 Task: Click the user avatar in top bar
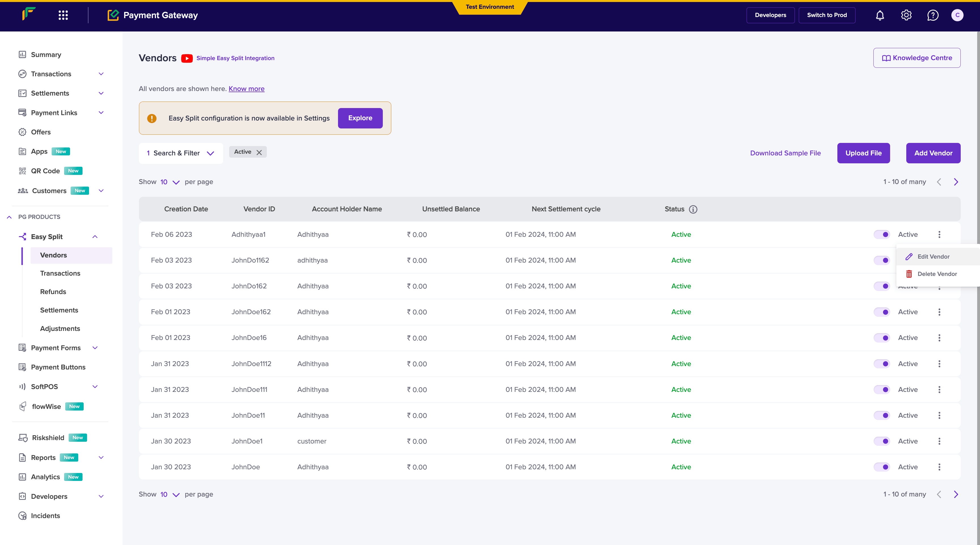tap(957, 15)
